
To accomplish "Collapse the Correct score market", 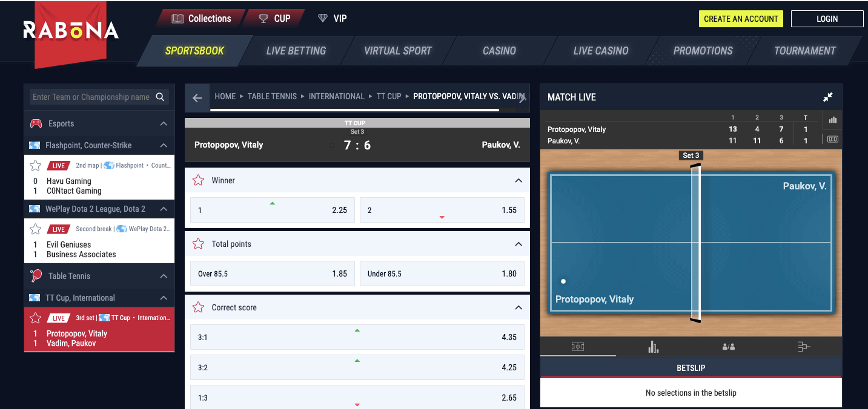I will [x=518, y=307].
